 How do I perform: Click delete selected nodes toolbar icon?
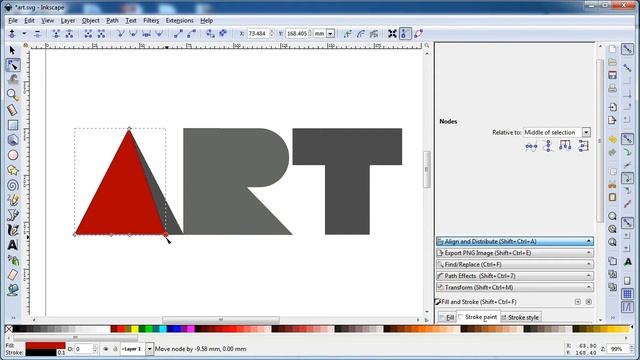(x=37, y=33)
